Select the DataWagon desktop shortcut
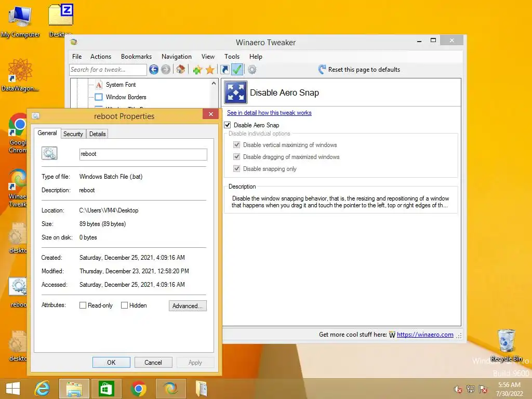 click(20, 75)
